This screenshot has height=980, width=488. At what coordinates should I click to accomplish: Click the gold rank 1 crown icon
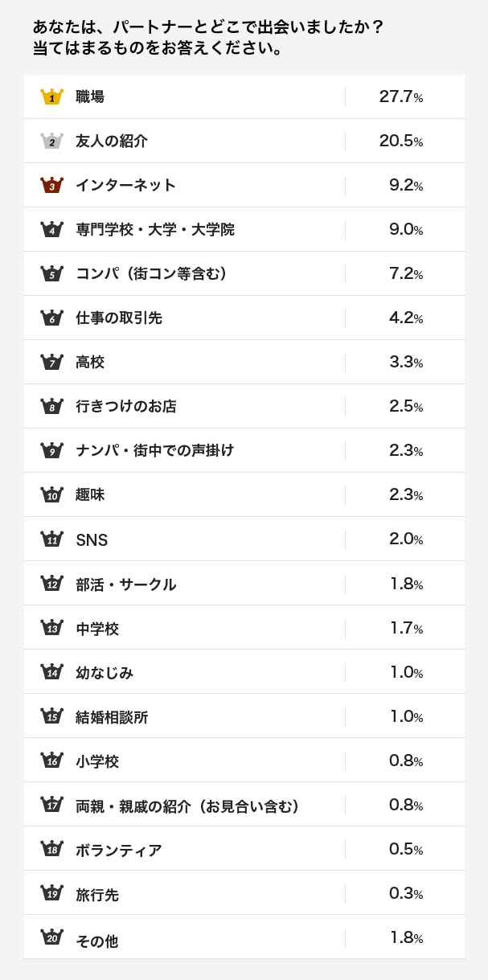pyautogui.click(x=51, y=96)
